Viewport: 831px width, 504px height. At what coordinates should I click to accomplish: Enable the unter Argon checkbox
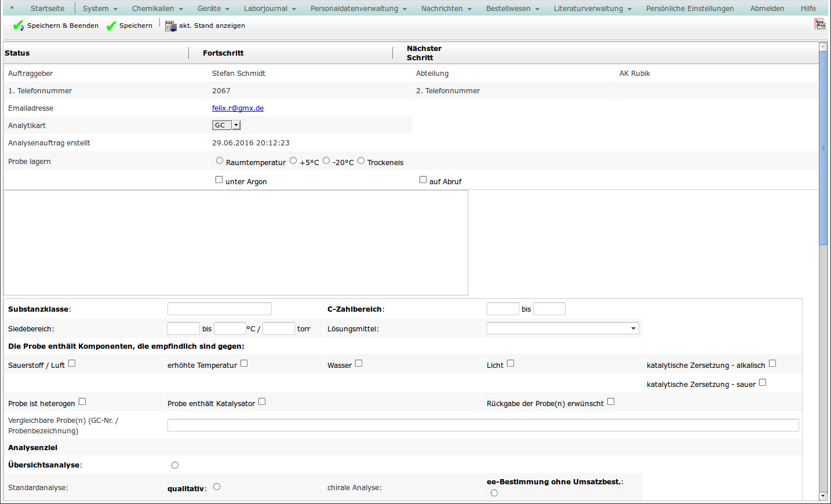click(x=219, y=180)
